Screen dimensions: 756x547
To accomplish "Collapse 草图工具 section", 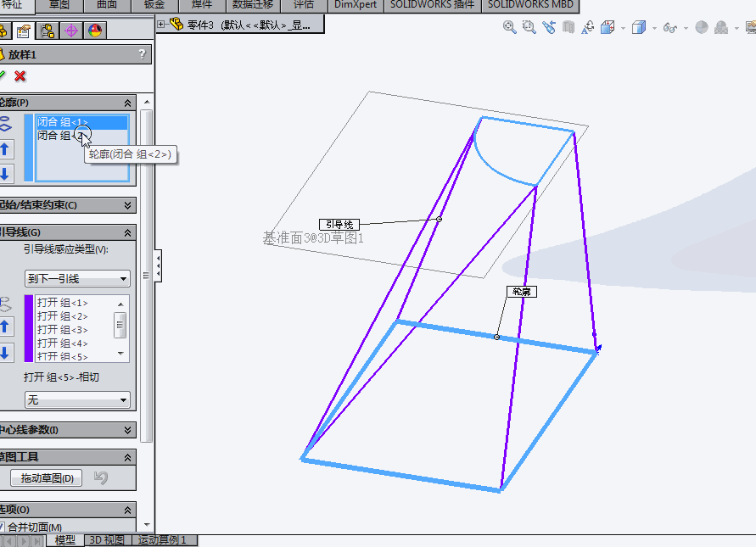I will pyautogui.click(x=127, y=457).
